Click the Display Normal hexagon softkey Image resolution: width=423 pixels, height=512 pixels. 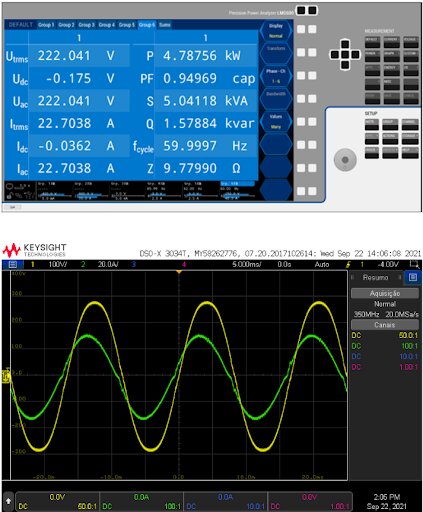pyautogui.click(x=276, y=31)
